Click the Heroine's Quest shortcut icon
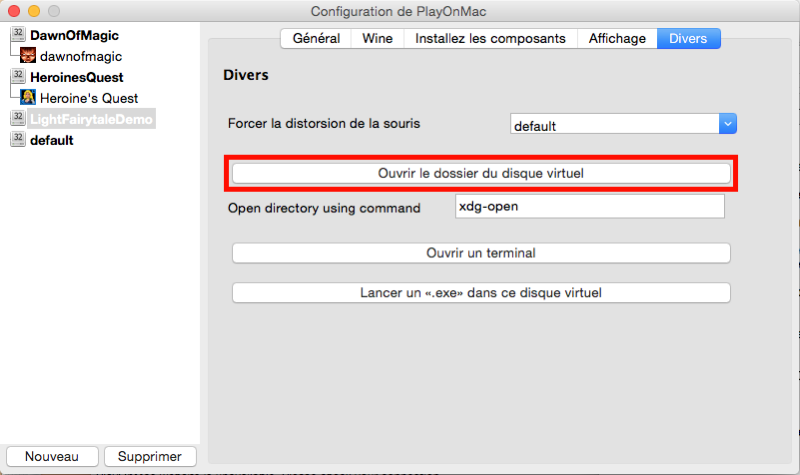 pyautogui.click(x=28, y=97)
